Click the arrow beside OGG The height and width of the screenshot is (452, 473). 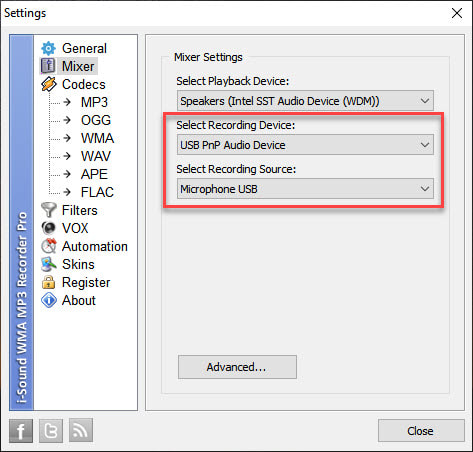(67, 120)
